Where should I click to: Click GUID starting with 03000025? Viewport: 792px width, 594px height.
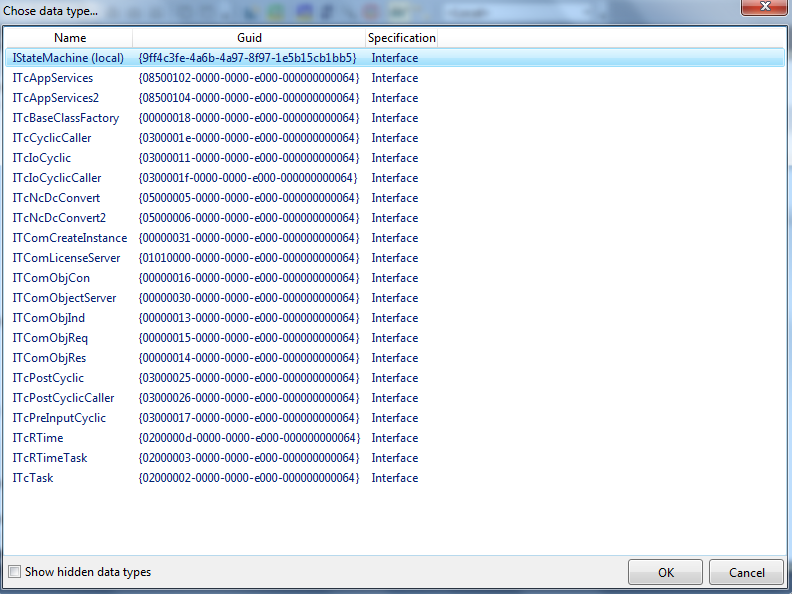[249, 378]
